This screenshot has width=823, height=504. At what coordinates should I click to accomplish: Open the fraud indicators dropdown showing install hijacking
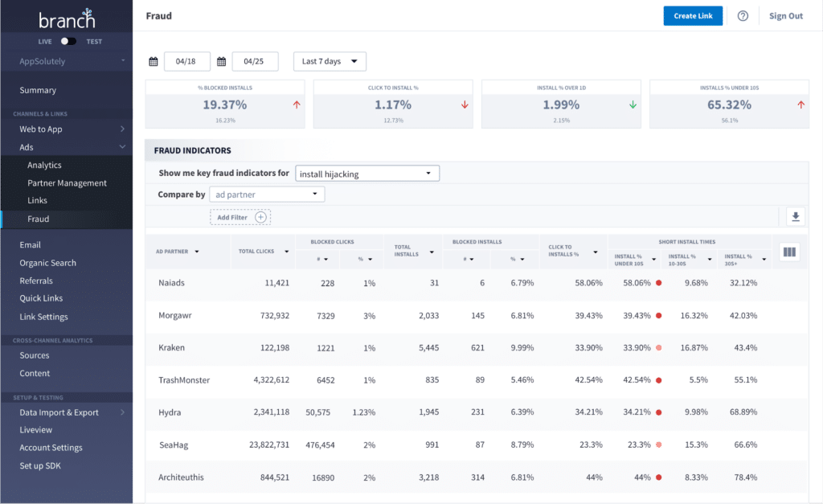click(x=367, y=173)
